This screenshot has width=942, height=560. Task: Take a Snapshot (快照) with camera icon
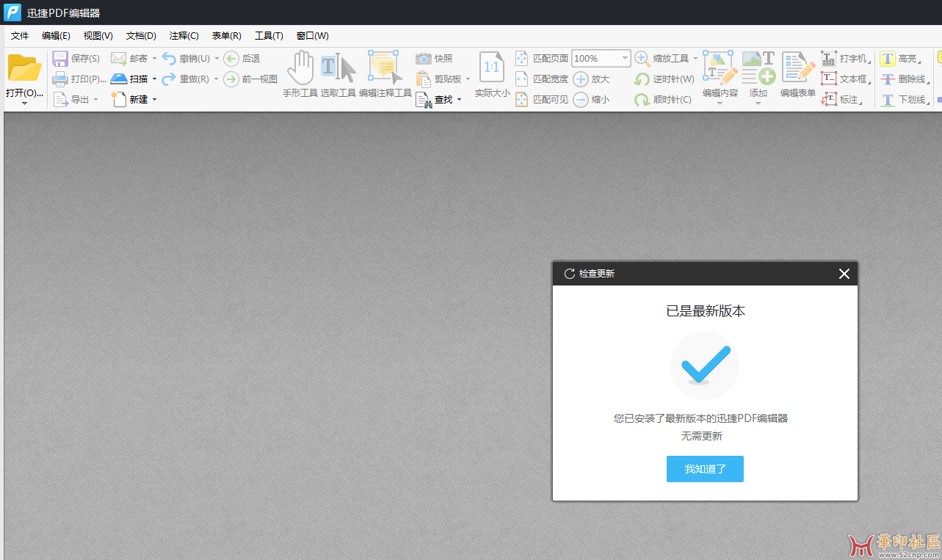[x=424, y=59]
